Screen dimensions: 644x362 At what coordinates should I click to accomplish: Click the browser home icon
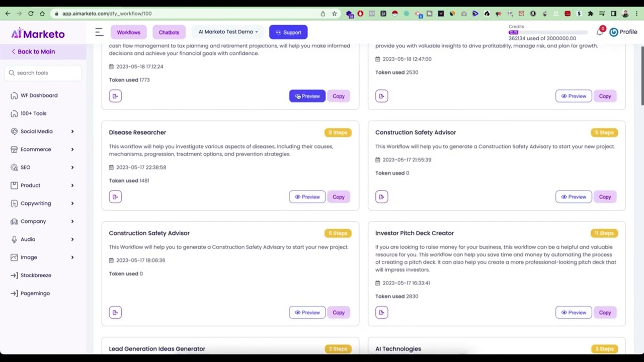[42, 14]
